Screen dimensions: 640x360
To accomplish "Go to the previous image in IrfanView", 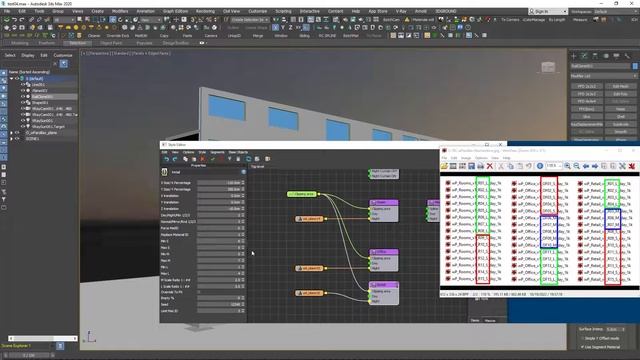I will click(x=586, y=166).
